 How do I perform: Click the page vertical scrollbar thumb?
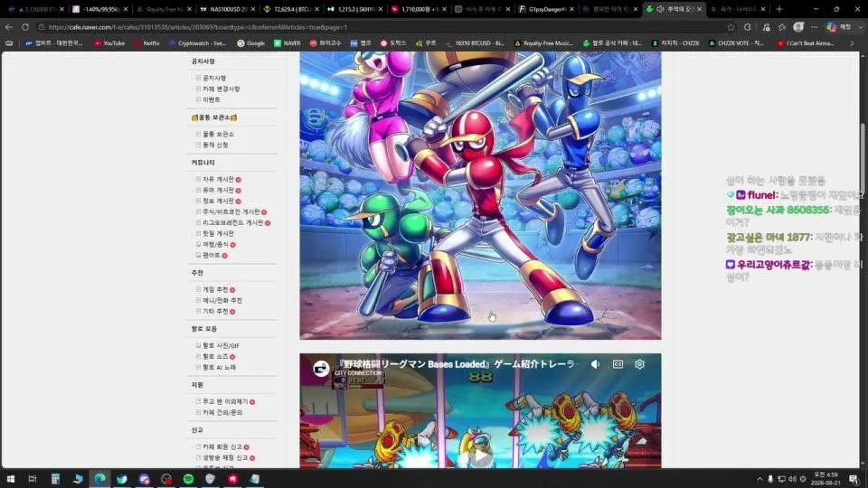pyautogui.click(x=863, y=161)
